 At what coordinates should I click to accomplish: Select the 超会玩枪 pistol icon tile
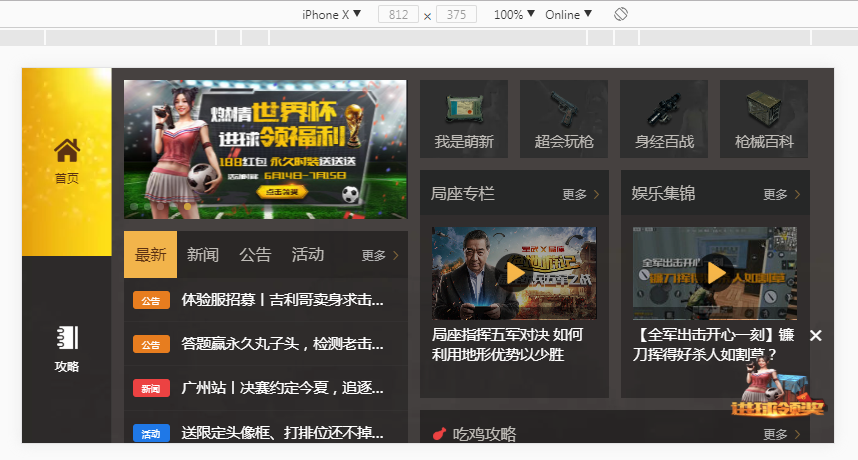[564, 118]
